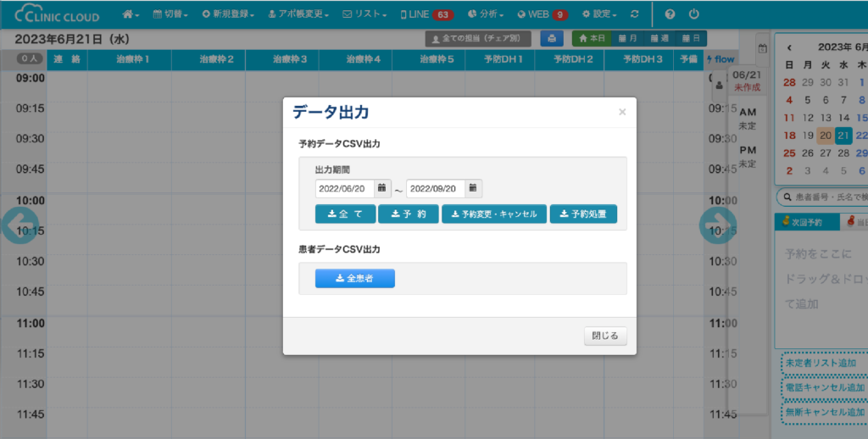Open the LINE menu with 63 badge
Screen dimensions: 868x439
(x=426, y=14)
